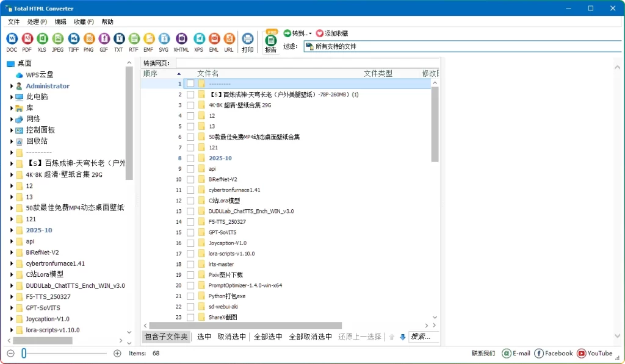Image resolution: width=625 pixels, height=364 pixels.
Task: Click the 全部选中 button
Action: (268, 337)
